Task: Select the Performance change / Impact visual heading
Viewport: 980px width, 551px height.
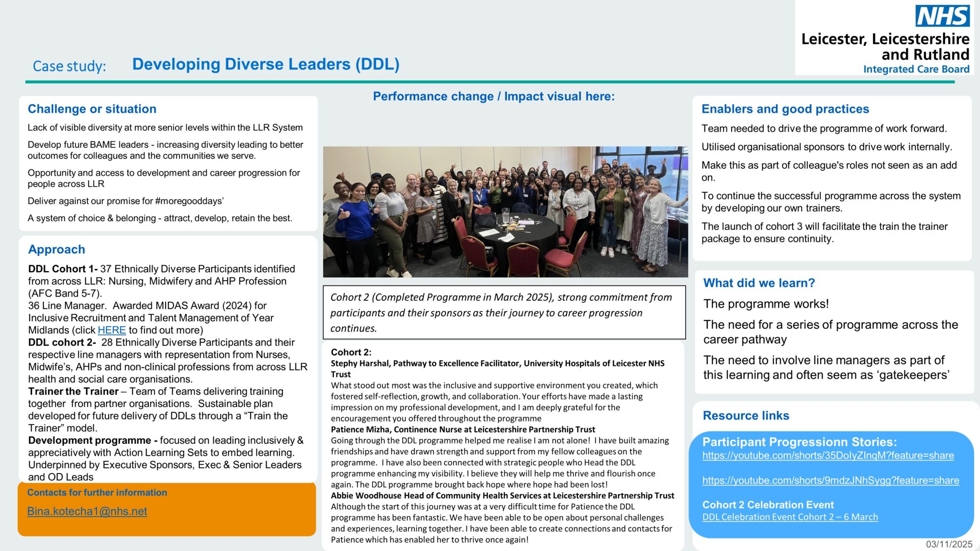Action: point(493,97)
